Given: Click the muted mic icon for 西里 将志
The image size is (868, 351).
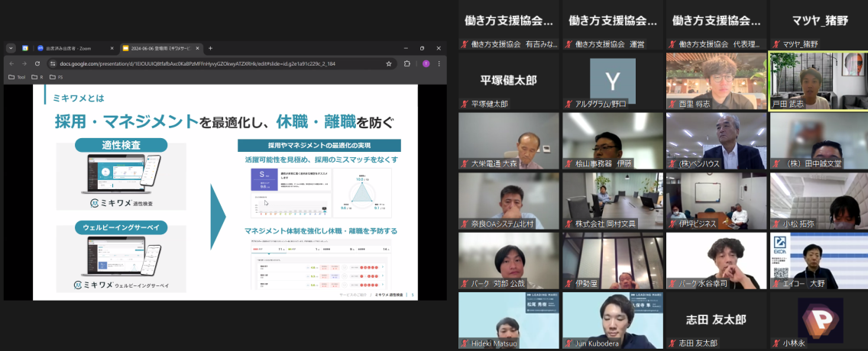Looking at the screenshot, I should click(672, 104).
